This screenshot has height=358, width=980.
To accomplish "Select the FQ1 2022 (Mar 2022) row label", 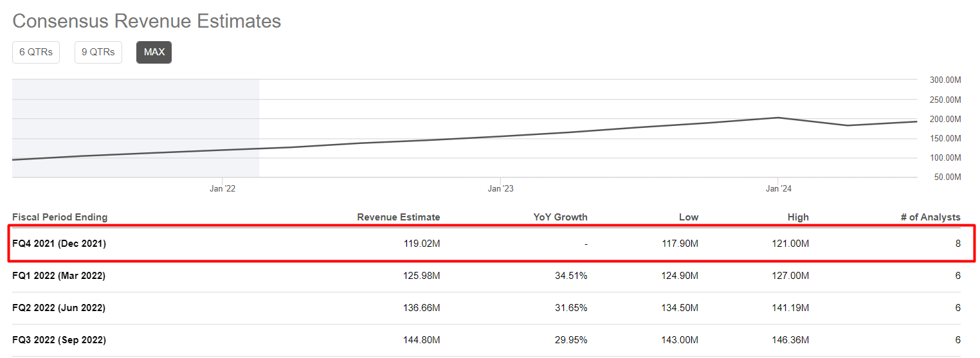I will [x=59, y=276].
